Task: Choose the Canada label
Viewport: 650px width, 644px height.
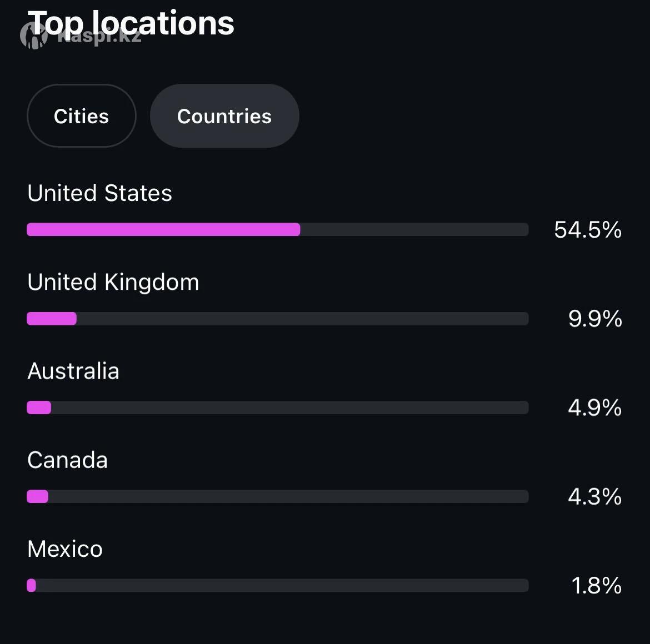Action: [67, 460]
